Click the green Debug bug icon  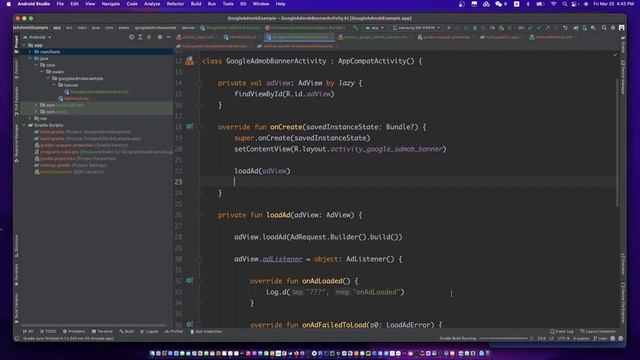click(475, 28)
